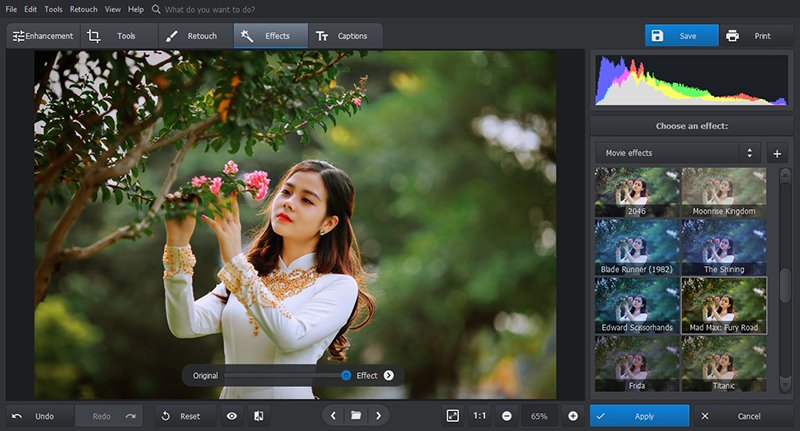Open the 65% zoom level dropdown
Screen dimensions: 800x431
[539, 415]
